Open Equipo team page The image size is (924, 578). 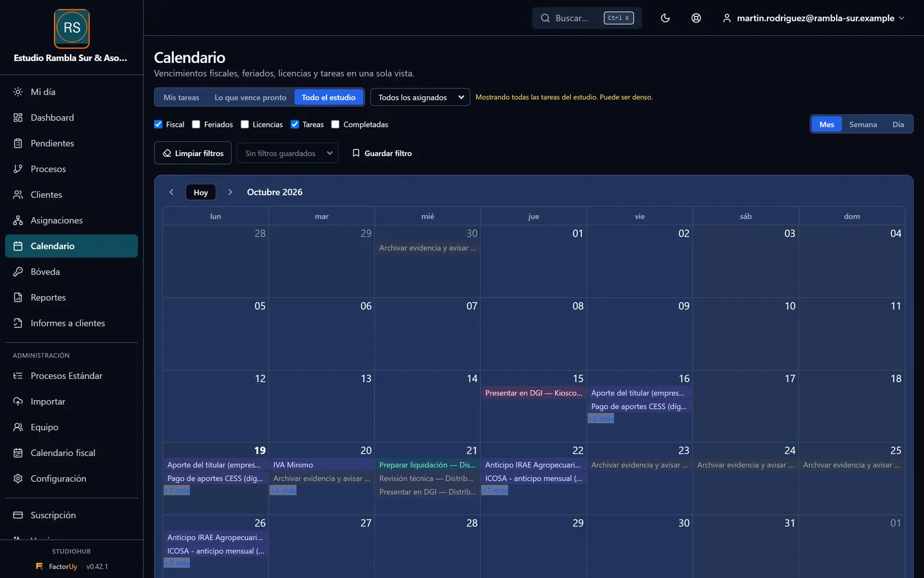(71, 427)
